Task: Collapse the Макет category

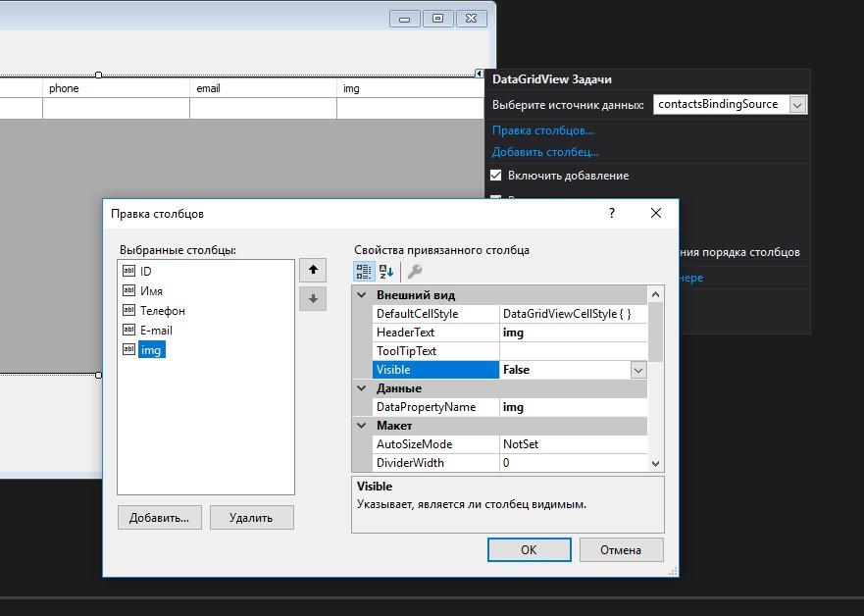Action: tap(362, 426)
